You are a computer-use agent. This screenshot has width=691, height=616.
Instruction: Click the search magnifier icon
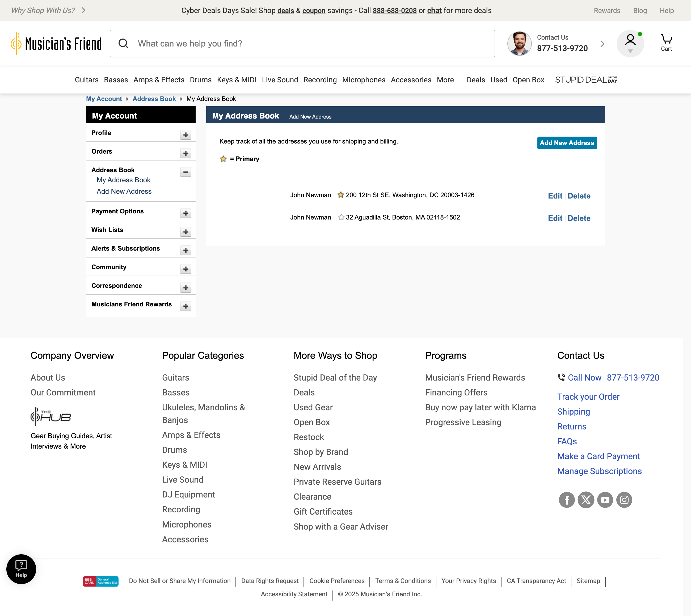(x=124, y=44)
